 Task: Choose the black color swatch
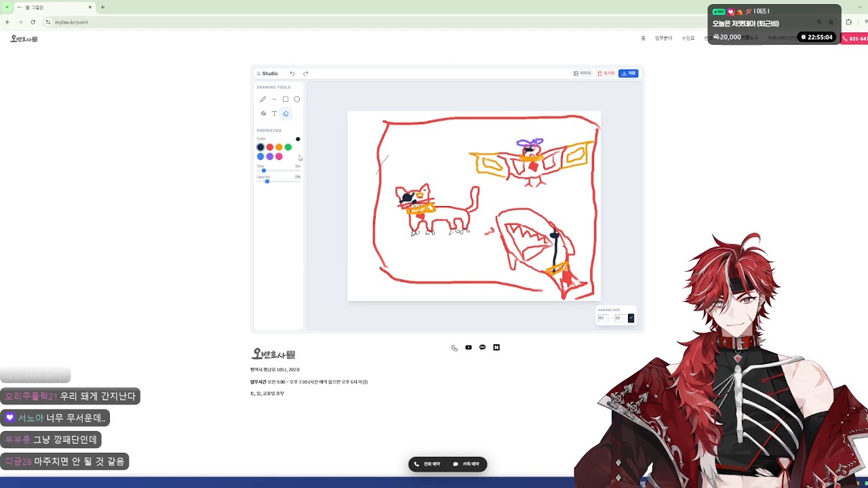260,147
